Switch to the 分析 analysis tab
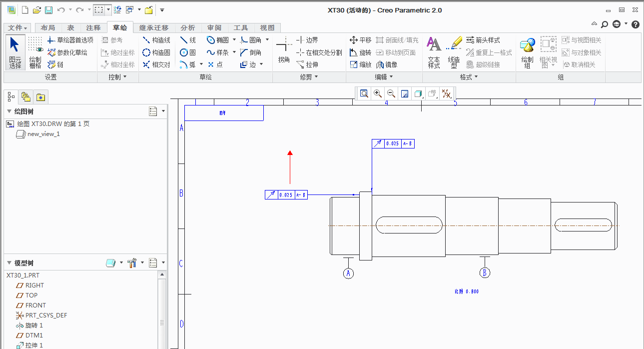 click(x=188, y=28)
